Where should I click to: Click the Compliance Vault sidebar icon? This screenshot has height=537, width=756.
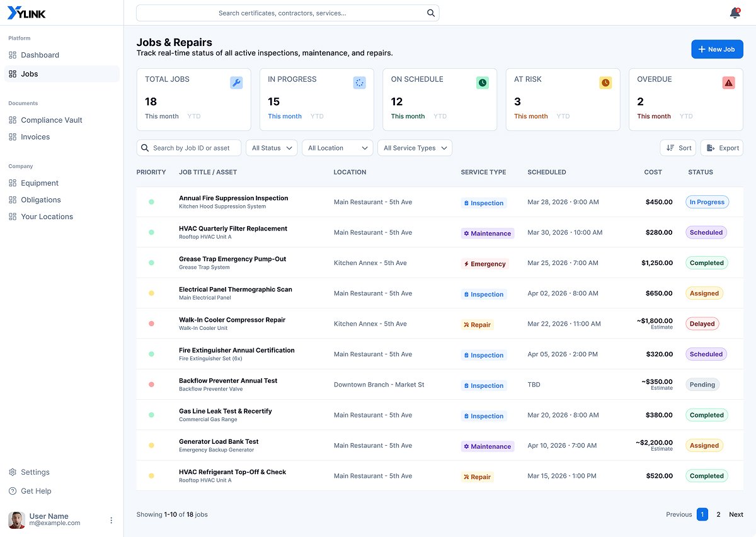click(x=13, y=120)
